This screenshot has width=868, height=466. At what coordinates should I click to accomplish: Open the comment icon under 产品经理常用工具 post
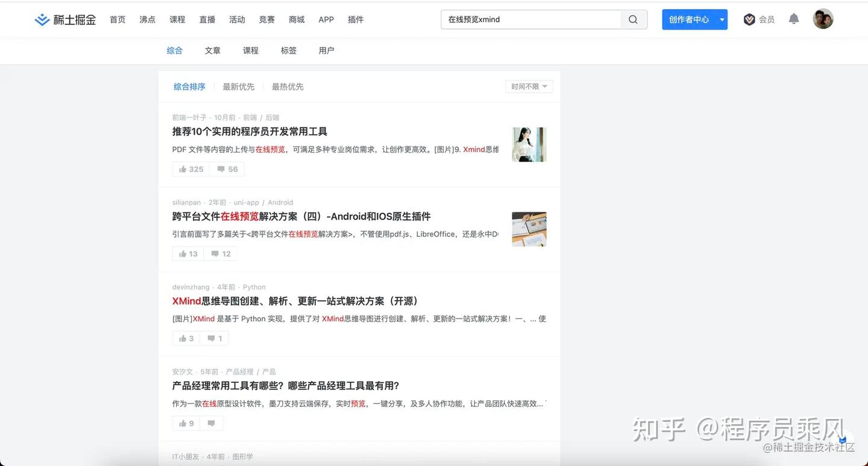tap(211, 423)
